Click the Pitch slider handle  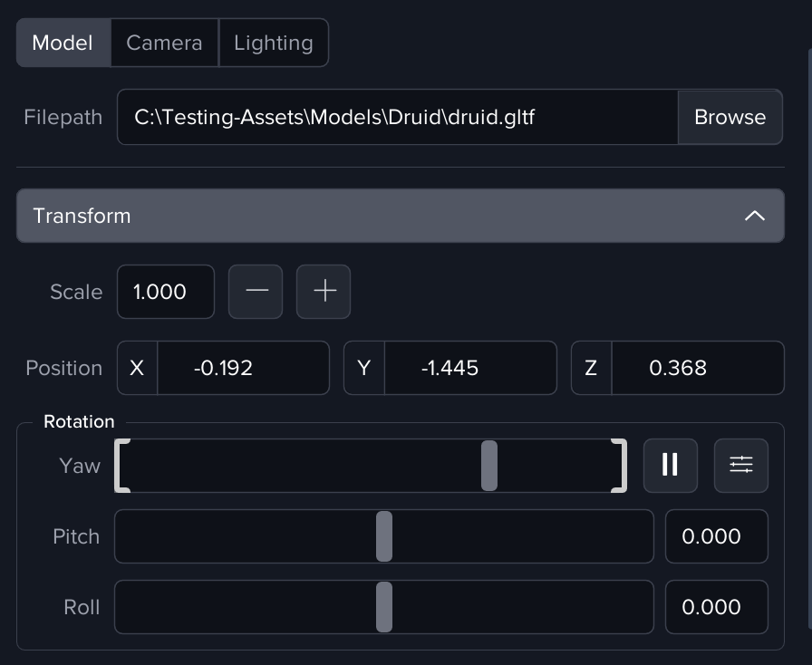click(384, 536)
